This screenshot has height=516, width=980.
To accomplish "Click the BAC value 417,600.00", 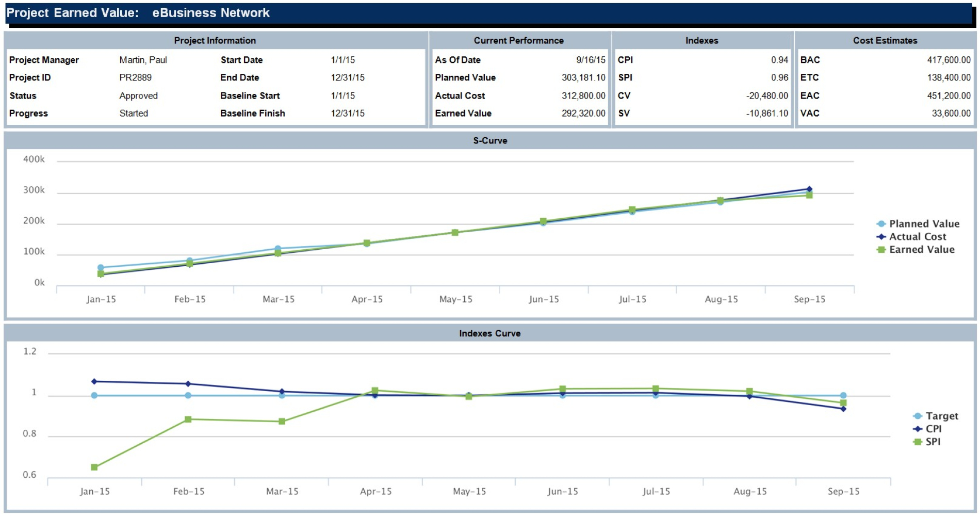I will (949, 60).
